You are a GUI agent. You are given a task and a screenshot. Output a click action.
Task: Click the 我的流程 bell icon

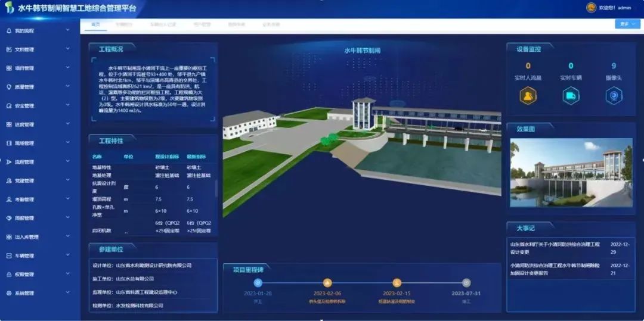(x=9, y=30)
